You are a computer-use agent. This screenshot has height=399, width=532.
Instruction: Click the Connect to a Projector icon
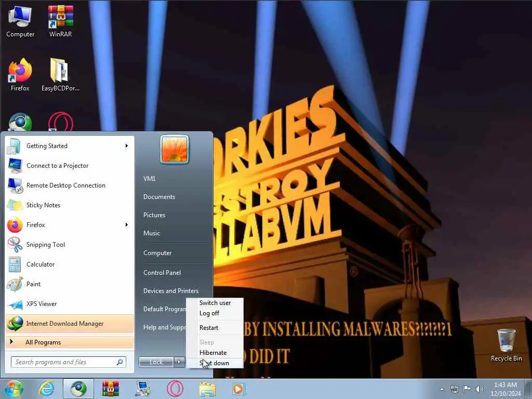pos(15,166)
